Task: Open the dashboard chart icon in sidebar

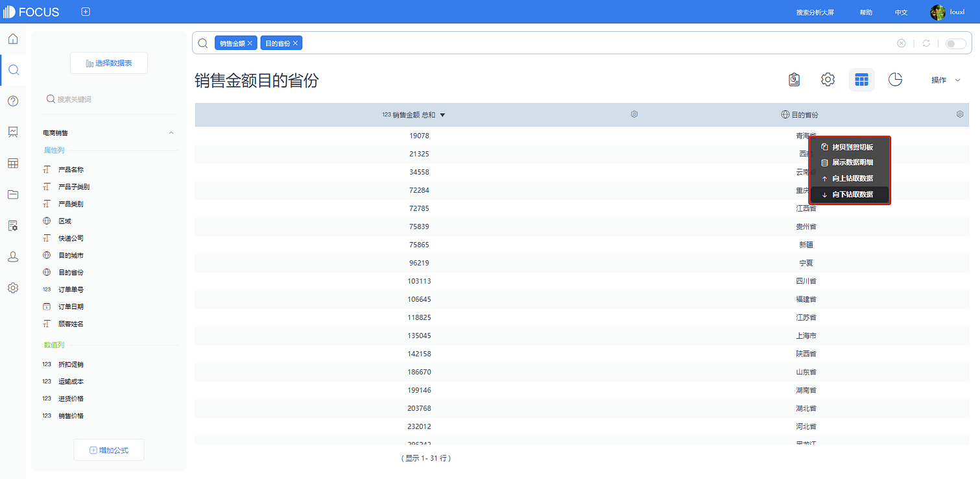Action: coord(13,132)
